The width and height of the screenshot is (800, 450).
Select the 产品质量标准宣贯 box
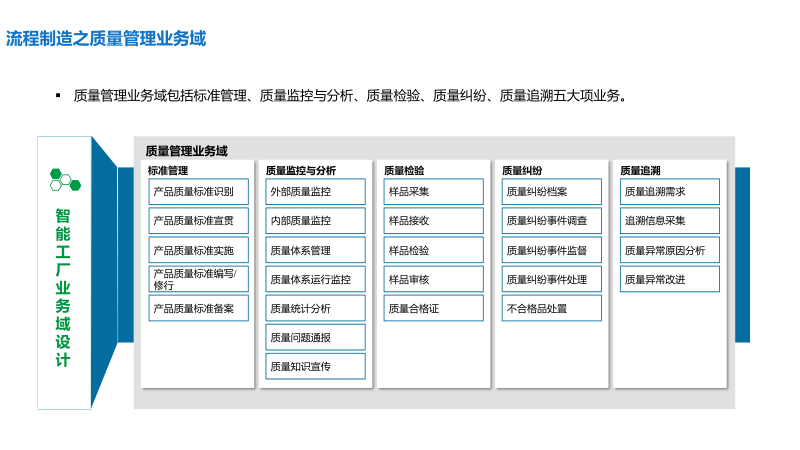coord(198,221)
